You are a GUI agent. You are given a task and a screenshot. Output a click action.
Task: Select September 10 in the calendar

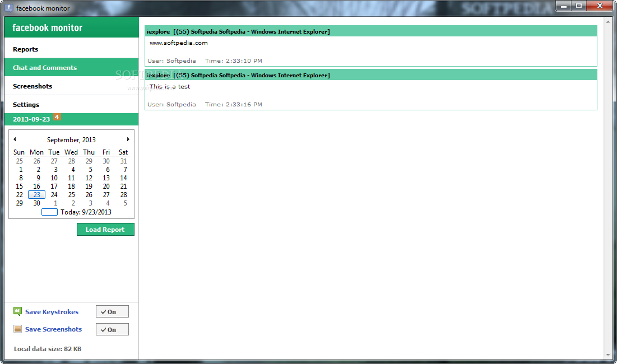pyautogui.click(x=54, y=178)
